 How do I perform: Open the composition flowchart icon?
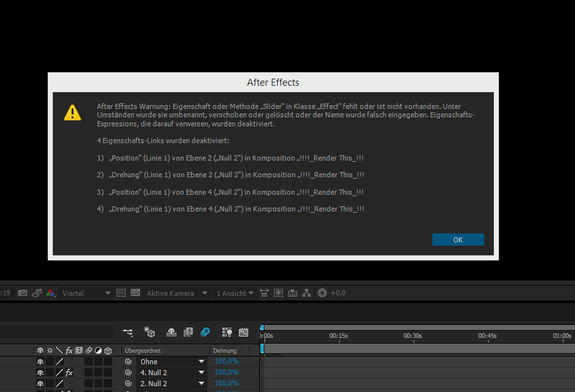pyautogui.click(x=307, y=293)
